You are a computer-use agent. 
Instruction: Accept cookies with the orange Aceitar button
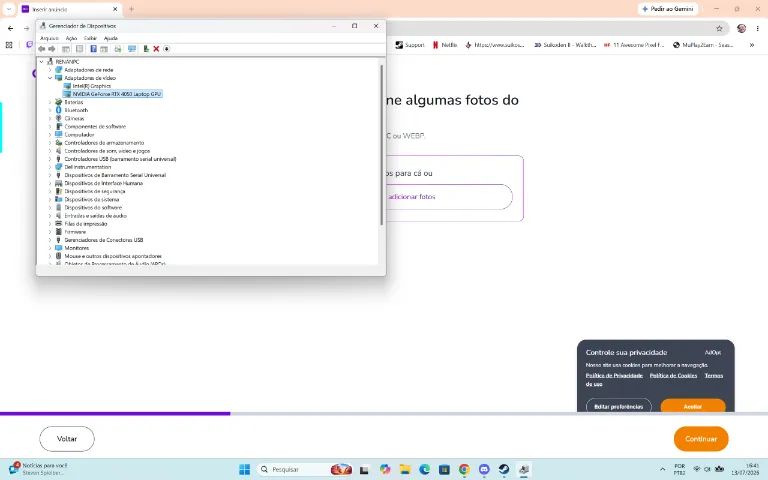click(x=693, y=406)
